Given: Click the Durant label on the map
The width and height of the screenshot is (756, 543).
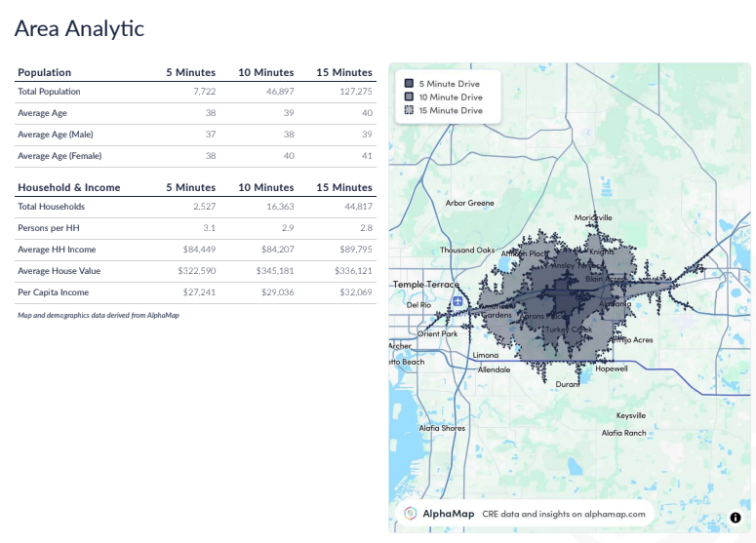Looking at the screenshot, I should pos(567,385).
